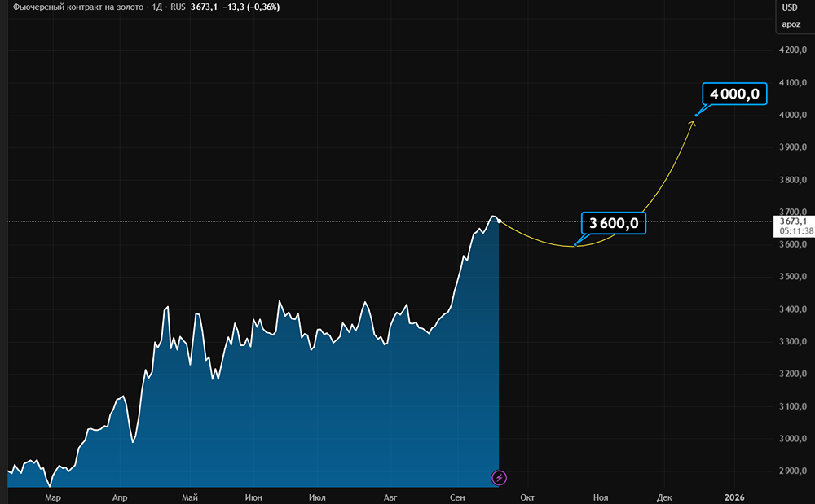The height and width of the screenshot is (504, 815).
Task: Click the 'Июл' month on time axis
Action: tap(317, 497)
